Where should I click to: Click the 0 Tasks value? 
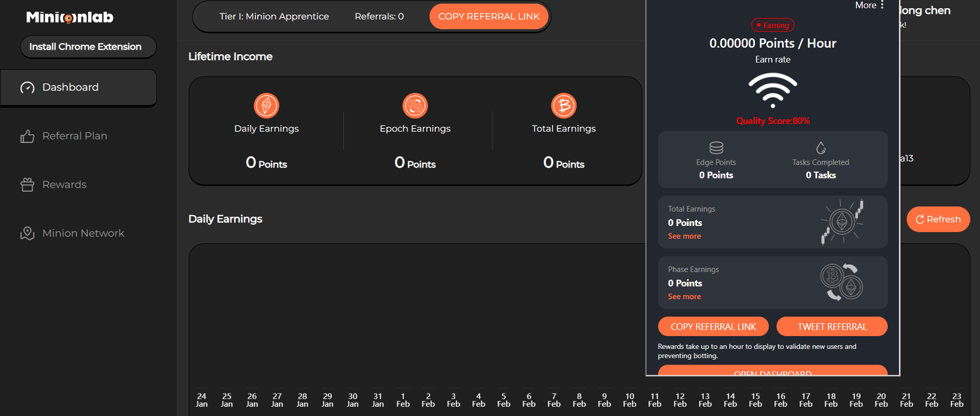(x=821, y=175)
